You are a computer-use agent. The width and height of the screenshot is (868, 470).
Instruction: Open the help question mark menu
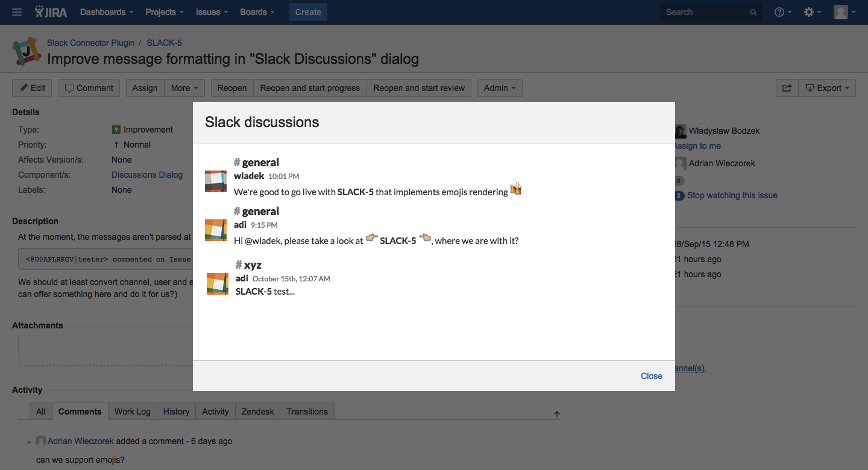(783, 12)
